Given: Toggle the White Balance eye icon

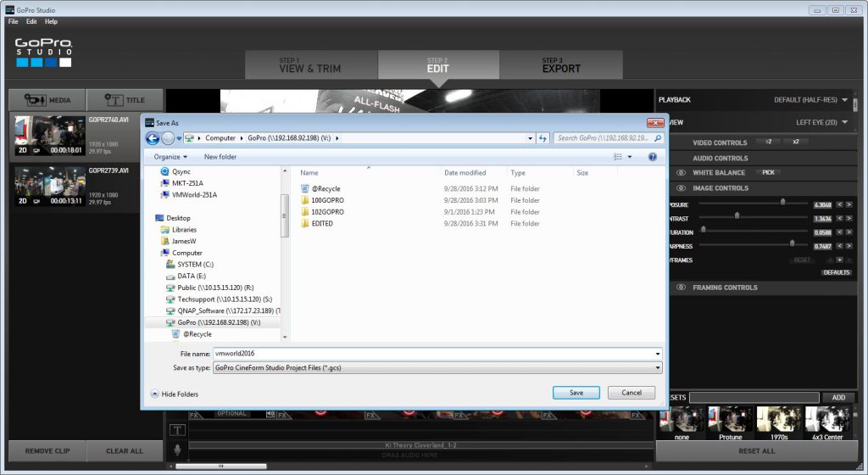Looking at the screenshot, I should click(x=681, y=173).
